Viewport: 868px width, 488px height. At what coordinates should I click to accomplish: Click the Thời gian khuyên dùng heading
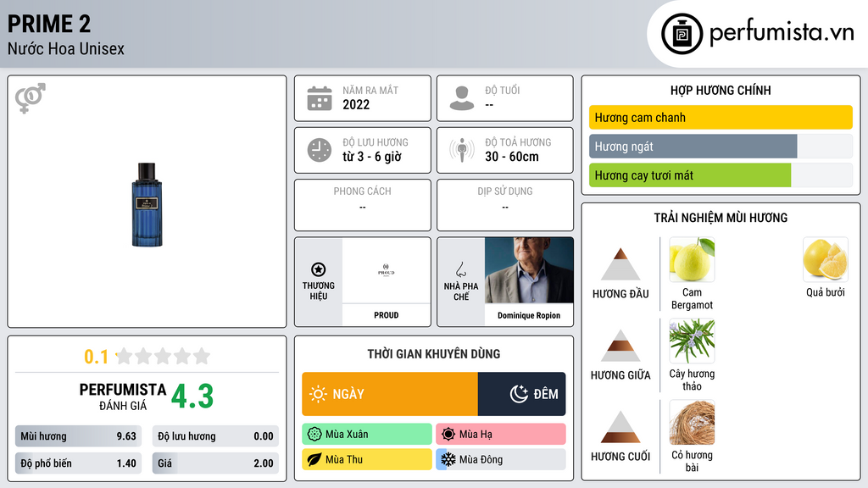pos(434,354)
